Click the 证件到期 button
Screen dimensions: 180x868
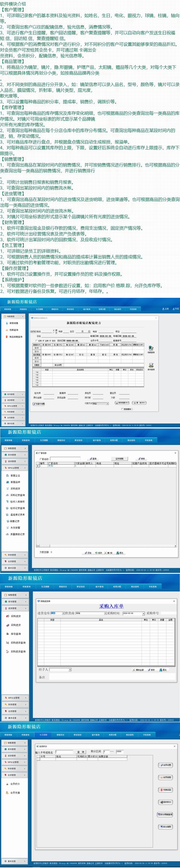click(x=119, y=459)
